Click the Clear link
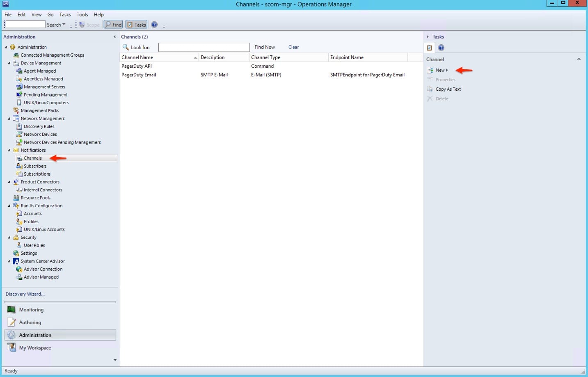The image size is (588, 377). click(294, 47)
